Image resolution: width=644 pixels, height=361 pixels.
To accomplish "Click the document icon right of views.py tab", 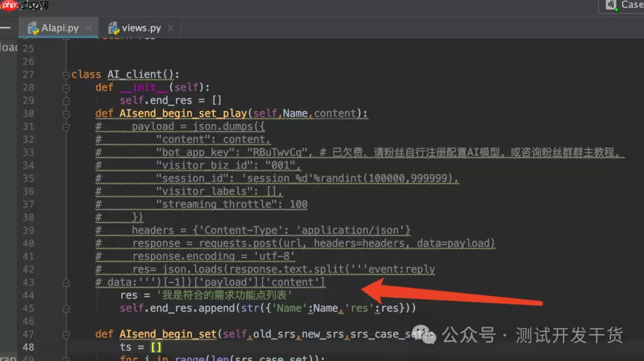I will (x=171, y=27).
